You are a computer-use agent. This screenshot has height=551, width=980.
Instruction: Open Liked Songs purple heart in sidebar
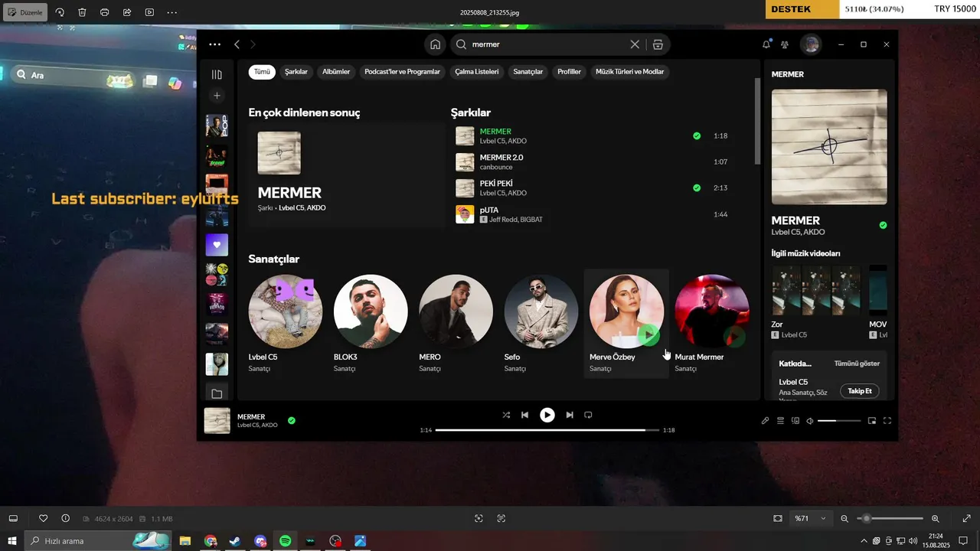coord(217,245)
